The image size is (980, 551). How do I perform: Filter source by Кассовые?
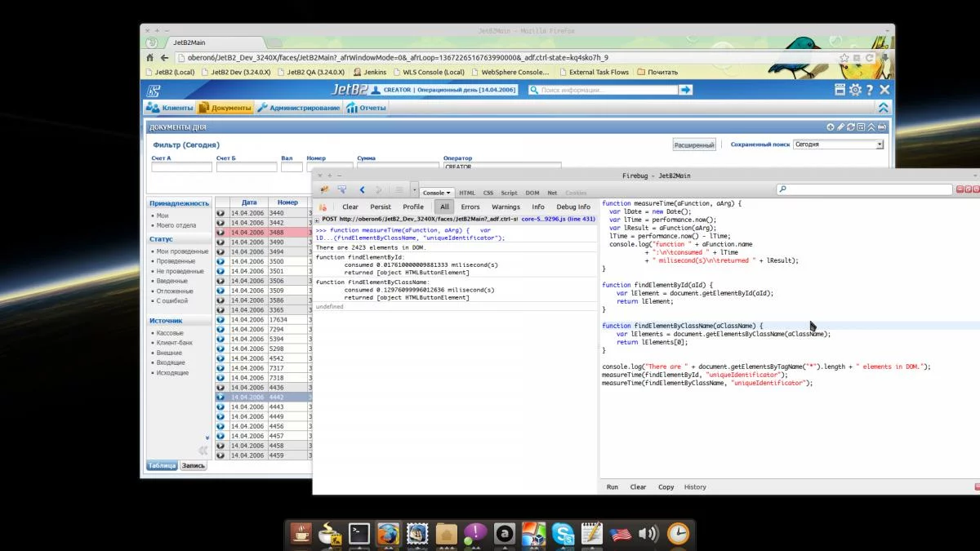[x=170, y=333]
